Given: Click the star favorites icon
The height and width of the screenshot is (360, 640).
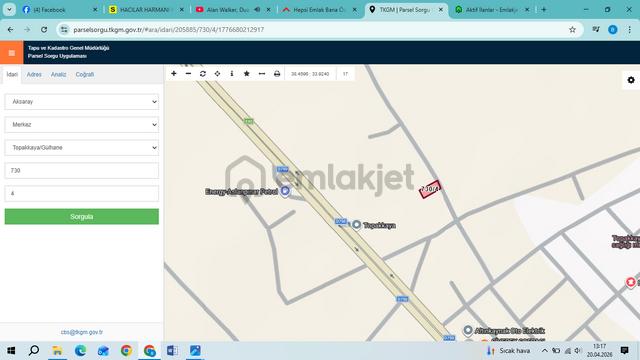Looking at the screenshot, I should pos(247,73).
